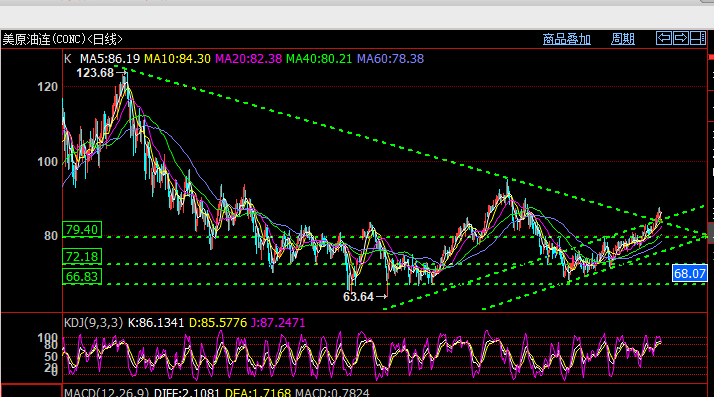Select the MA10:84.30 indicator label
The height and width of the screenshot is (397, 714).
pyautogui.click(x=177, y=59)
